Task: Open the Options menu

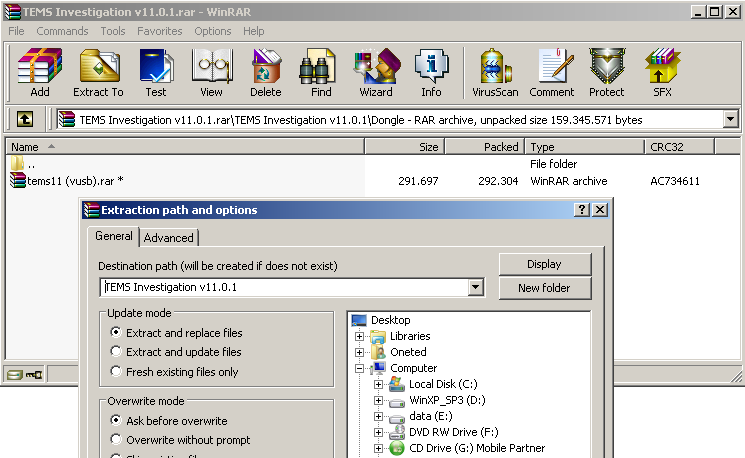Action: click(212, 31)
